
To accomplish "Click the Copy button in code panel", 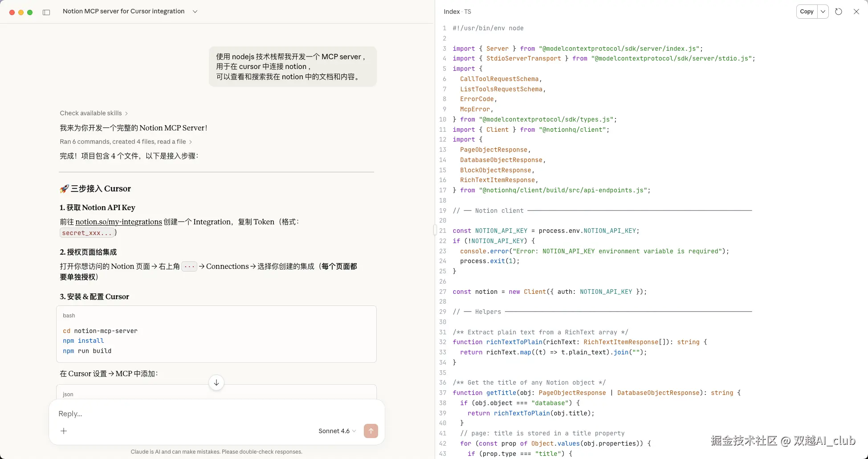I will [807, 12].
